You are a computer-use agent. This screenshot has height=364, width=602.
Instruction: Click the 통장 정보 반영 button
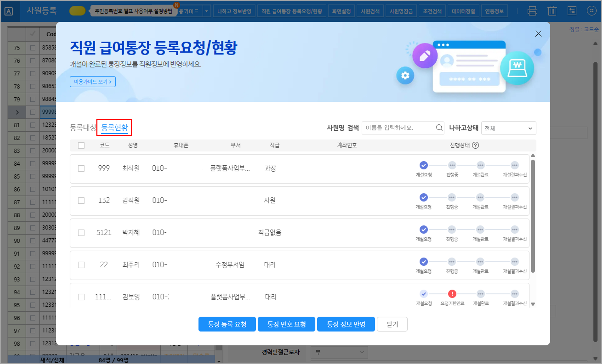coord(346,324)
